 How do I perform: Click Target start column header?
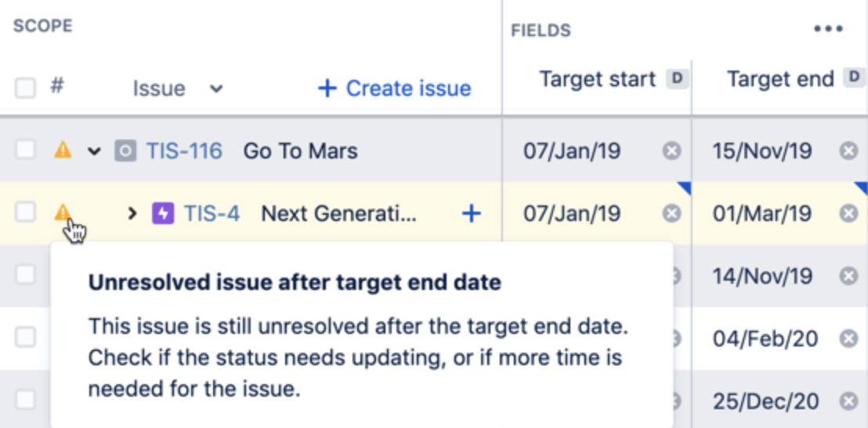point(597,80)
